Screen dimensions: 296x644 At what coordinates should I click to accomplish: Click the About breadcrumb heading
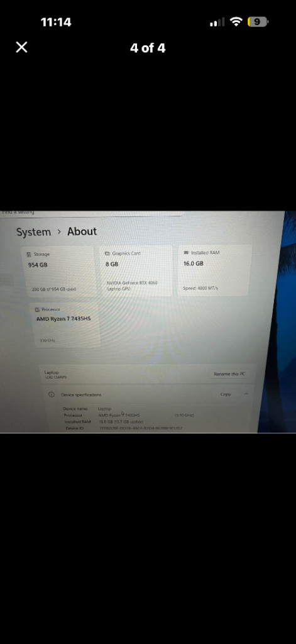point(82,231)
